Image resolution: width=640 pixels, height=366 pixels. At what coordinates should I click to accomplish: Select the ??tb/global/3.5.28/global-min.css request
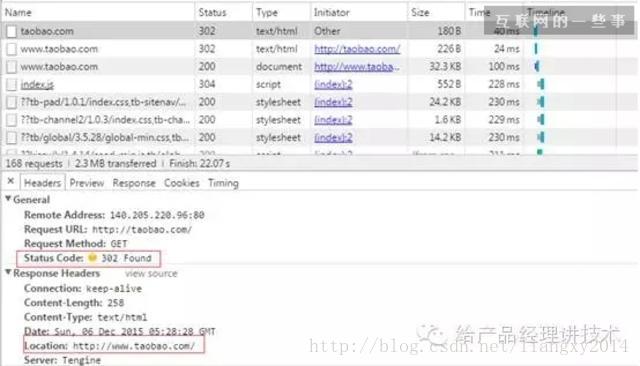(319, 137)
